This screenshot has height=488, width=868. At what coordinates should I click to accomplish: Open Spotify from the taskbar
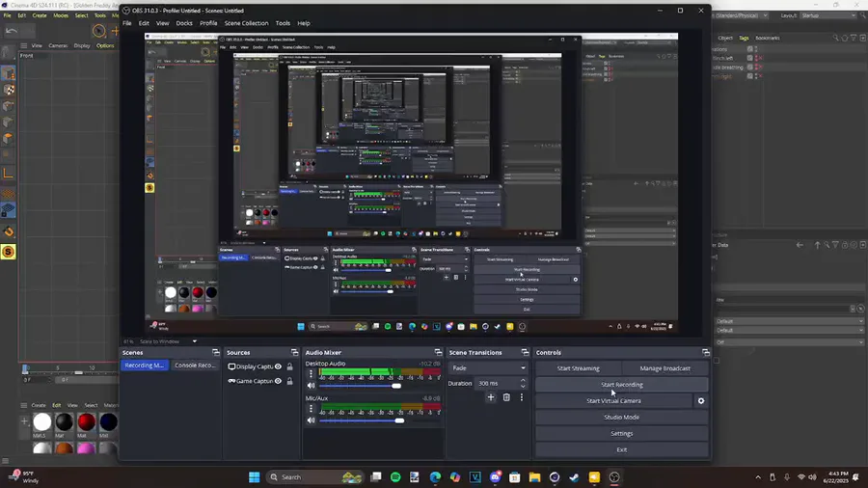pyautogui.click(x=395, y=477)
